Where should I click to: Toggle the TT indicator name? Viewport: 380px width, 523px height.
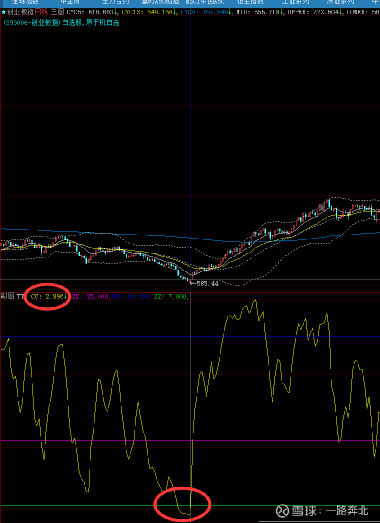(20, 296)
